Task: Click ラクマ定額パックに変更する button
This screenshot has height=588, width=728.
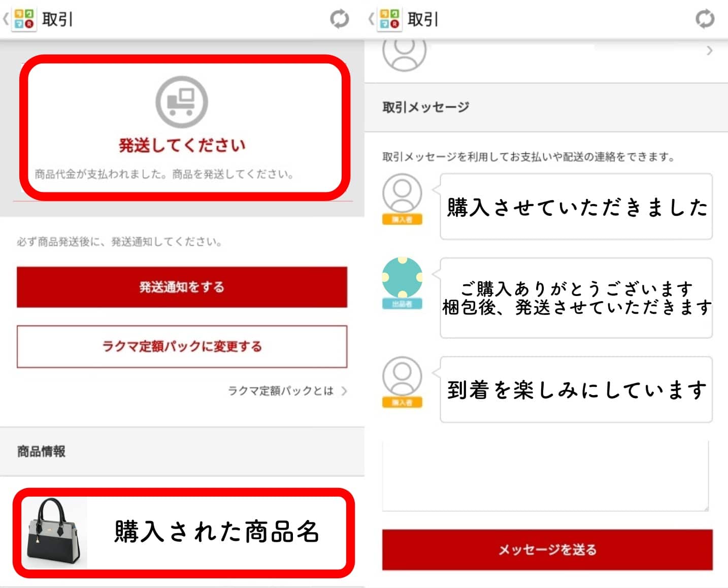Action: (182, 346)
